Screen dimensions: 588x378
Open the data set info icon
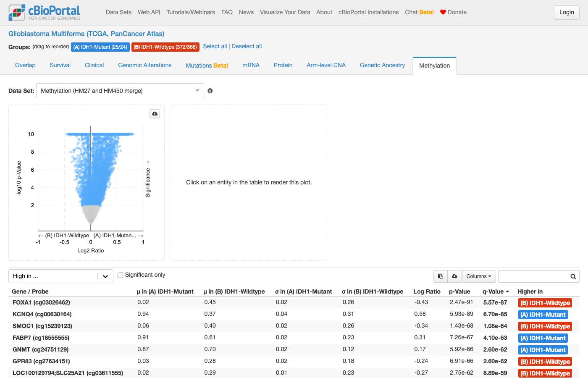210,91
